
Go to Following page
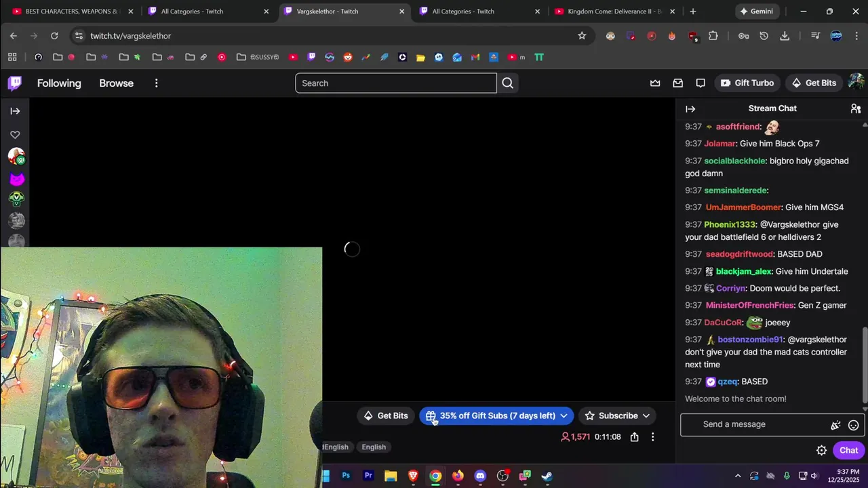59,83
